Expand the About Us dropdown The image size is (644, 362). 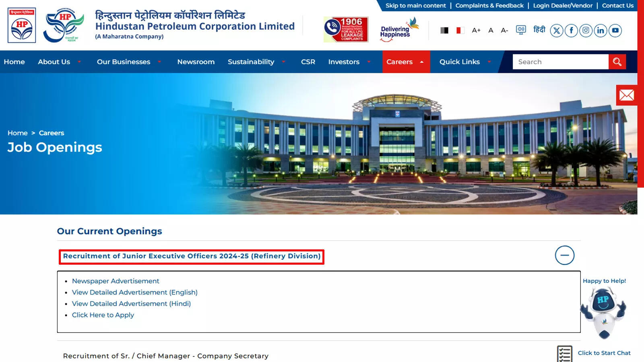coord(54,62)
